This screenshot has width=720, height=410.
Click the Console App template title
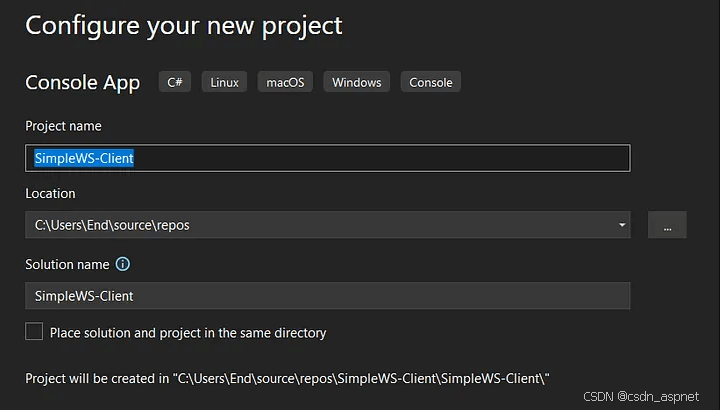pos(83,83)
